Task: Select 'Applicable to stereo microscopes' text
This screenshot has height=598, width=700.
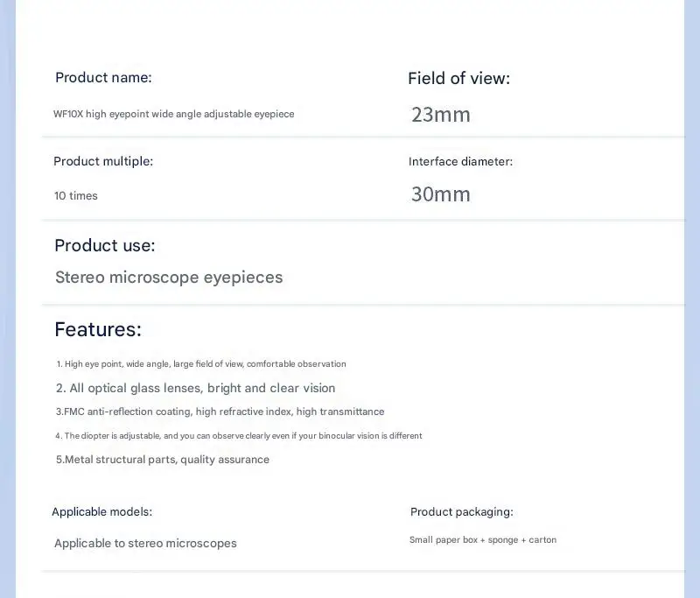Action: click(x=145, y=544)
